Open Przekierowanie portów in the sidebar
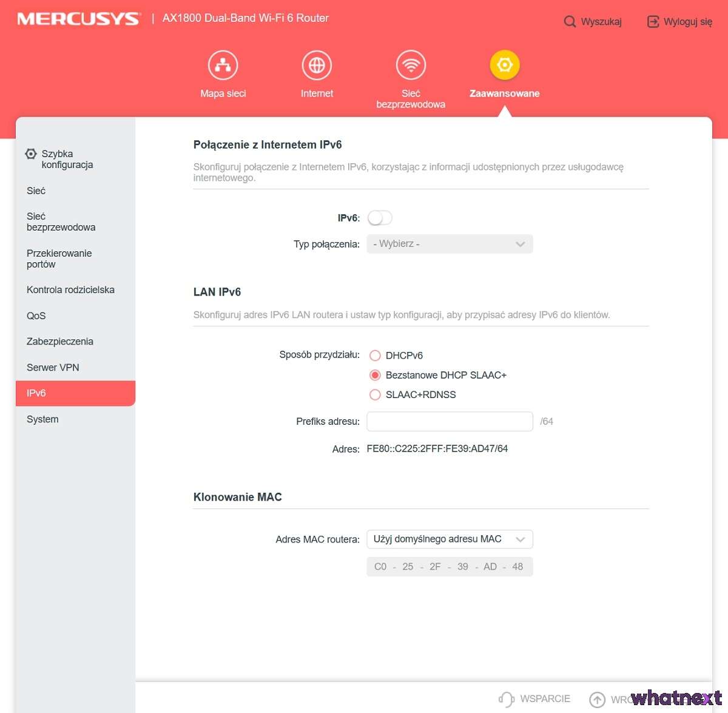The image size is (728, 713). [59, 259]
